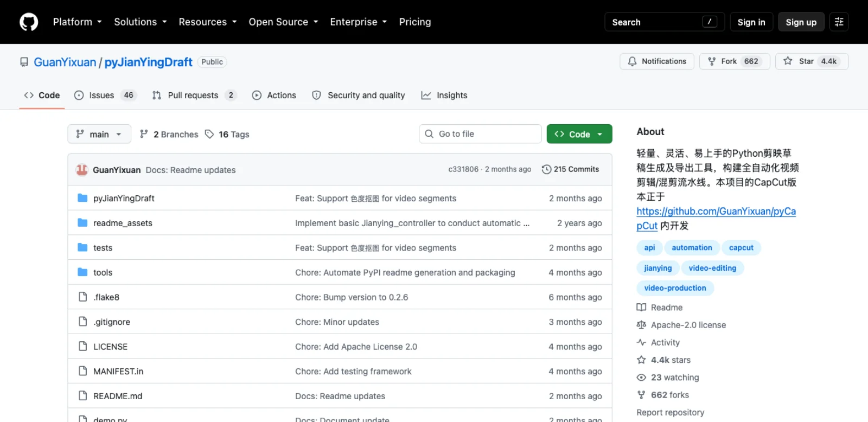The image size is (868, 422).
Task: Open the eye icon beside 23 watching
Action: click(641, 378)
